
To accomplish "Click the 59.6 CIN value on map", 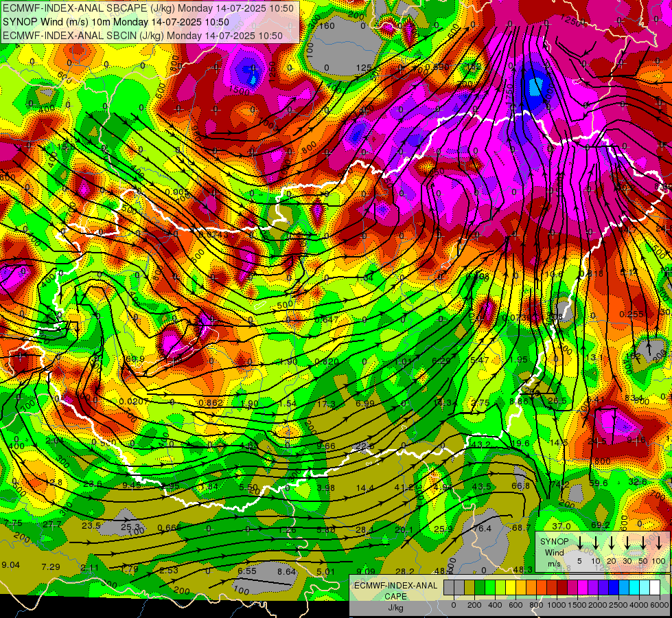I will (x=599, y=483).
